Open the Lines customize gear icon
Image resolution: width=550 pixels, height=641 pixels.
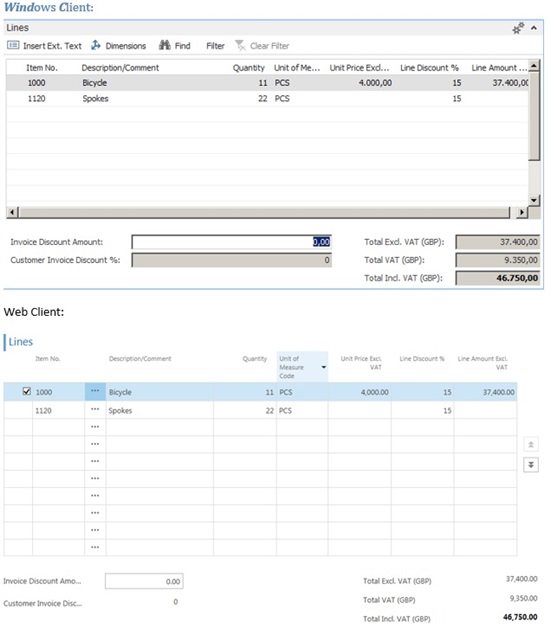[x=518, y=28]
